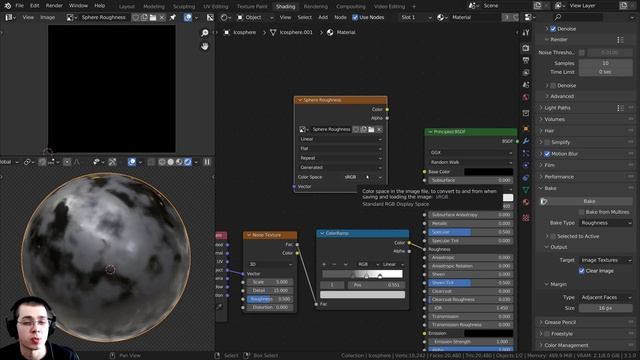
Task: Uncheck Clear Image option
Action: point(582,271)
